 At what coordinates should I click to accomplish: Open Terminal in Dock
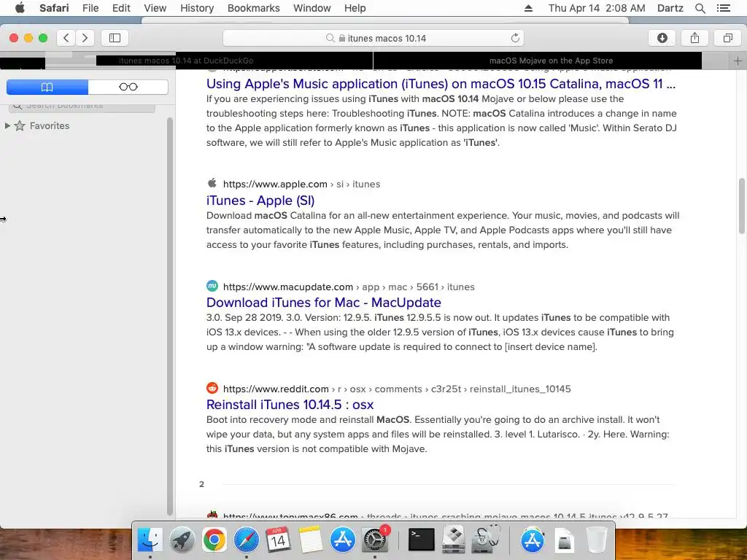[x=422, y=540]
